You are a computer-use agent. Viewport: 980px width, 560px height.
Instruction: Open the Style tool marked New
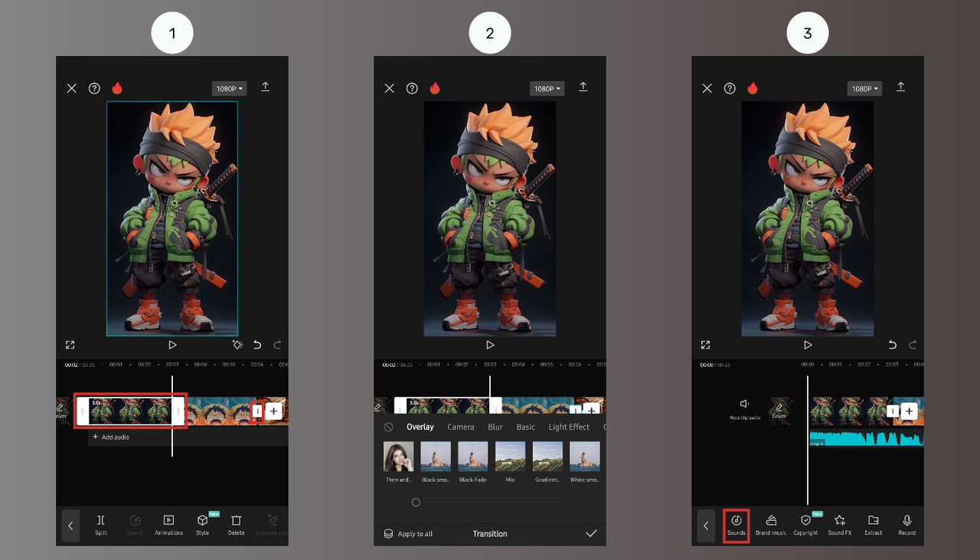pyautogui.click(x=202, y=526)
